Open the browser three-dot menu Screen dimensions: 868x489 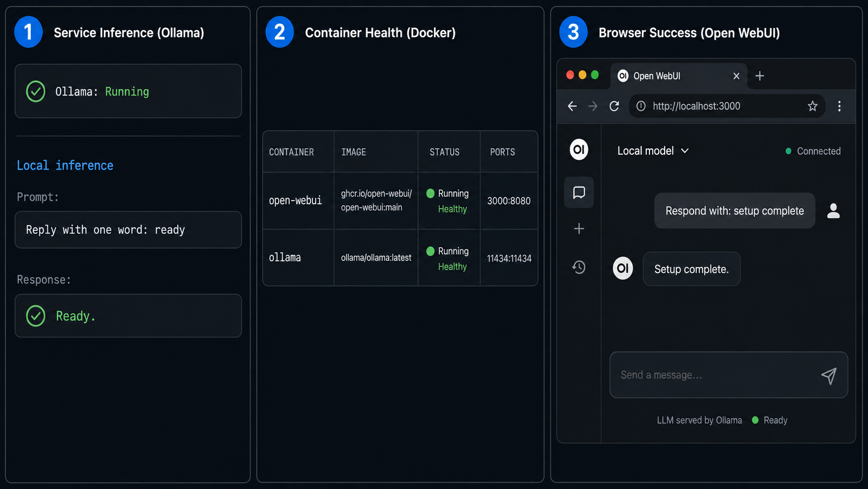click(839, 106)
